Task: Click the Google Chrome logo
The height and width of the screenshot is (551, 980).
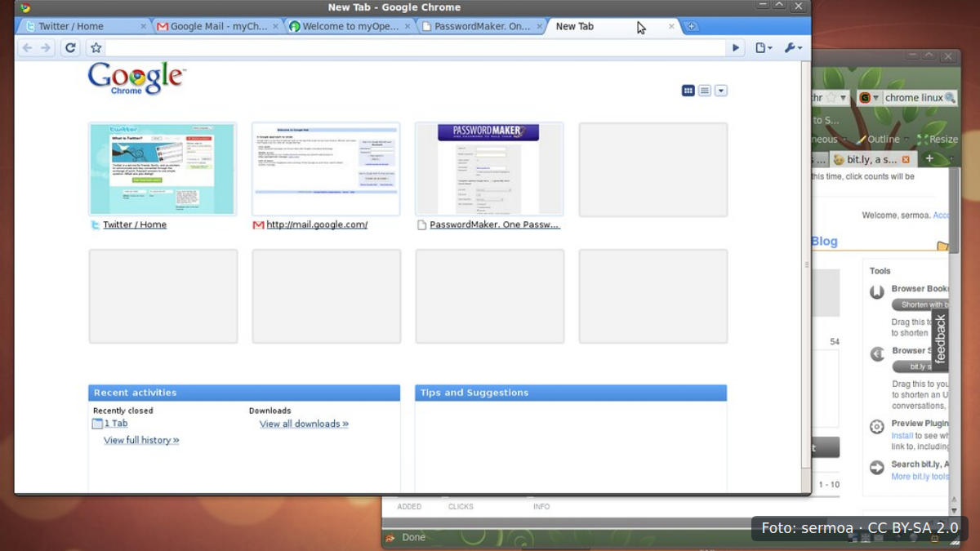Action: (x=136, y=78)
